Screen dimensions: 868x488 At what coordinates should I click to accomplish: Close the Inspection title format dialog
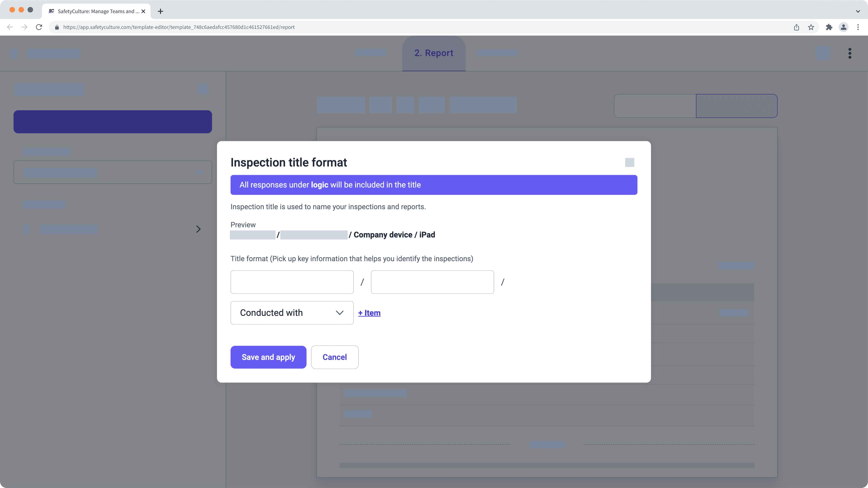[x=630, y=163]
